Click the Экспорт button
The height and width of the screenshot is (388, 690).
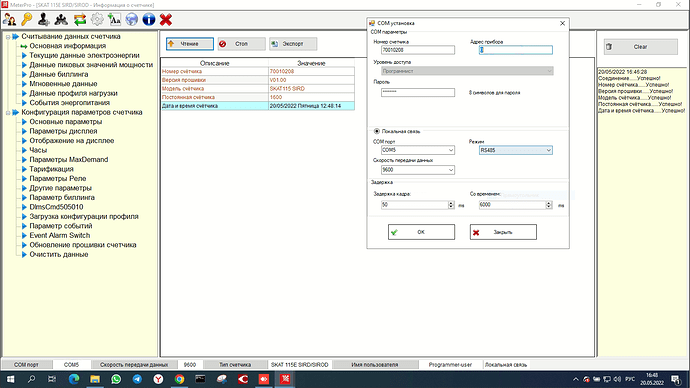click(x=293, y=44)
